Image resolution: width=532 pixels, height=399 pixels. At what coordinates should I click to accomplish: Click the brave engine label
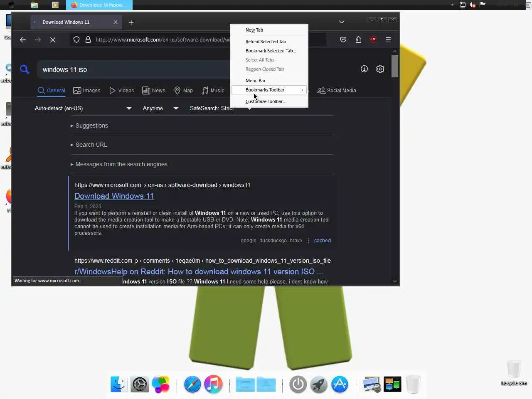296,241
